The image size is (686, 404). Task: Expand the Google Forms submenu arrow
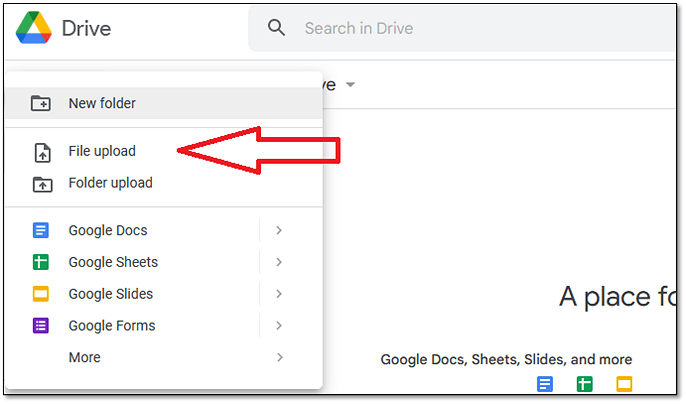click(279, 326)
